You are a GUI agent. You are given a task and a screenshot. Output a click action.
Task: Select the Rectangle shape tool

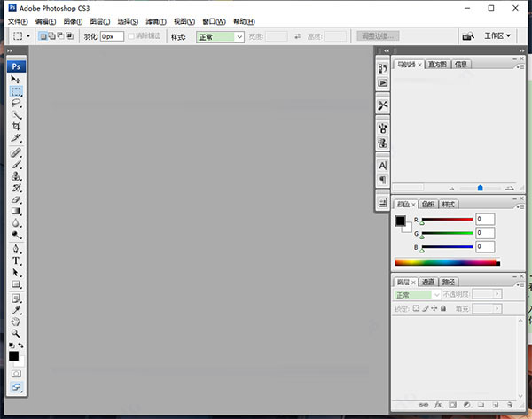16,284
